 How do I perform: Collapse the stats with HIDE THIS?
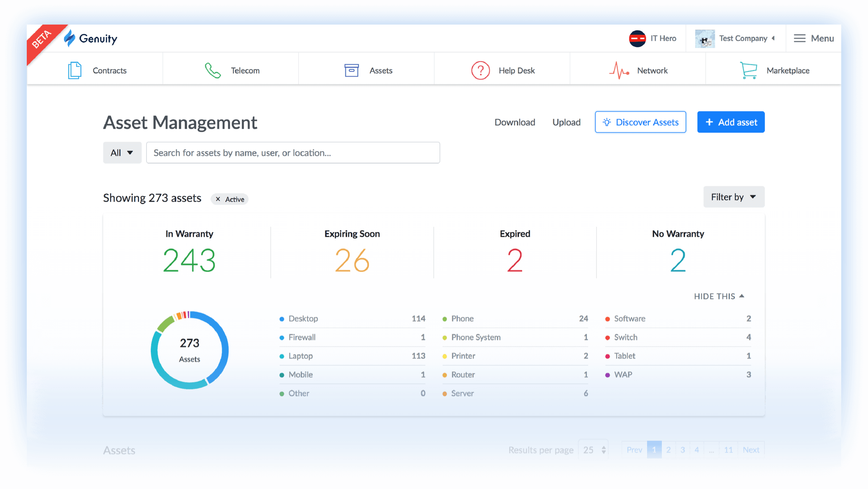(719, 296)
